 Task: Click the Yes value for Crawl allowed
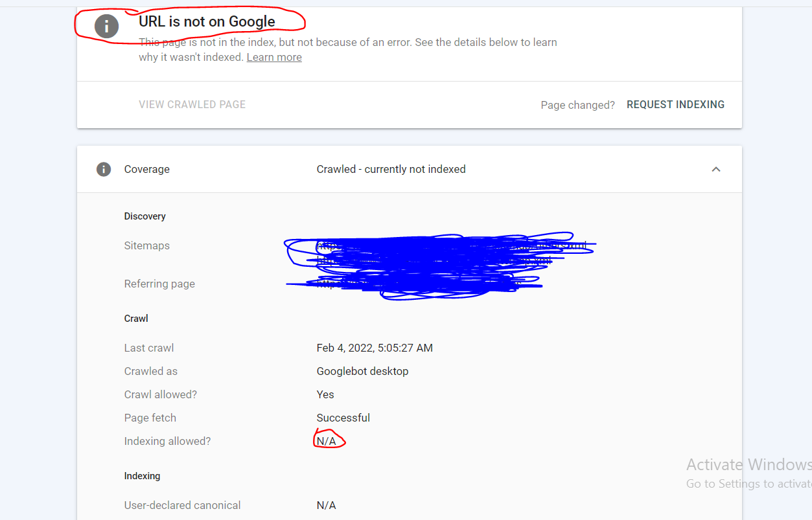click(325, 395)
